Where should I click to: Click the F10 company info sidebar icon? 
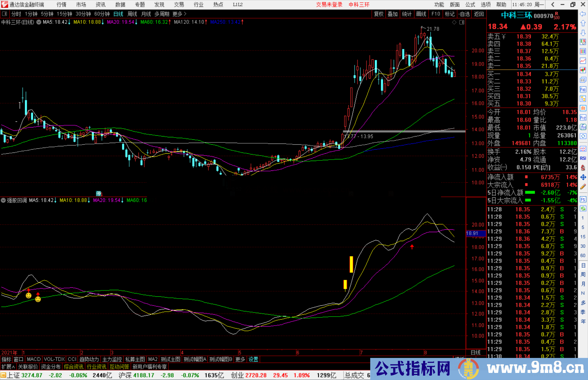tap(583, 89)
